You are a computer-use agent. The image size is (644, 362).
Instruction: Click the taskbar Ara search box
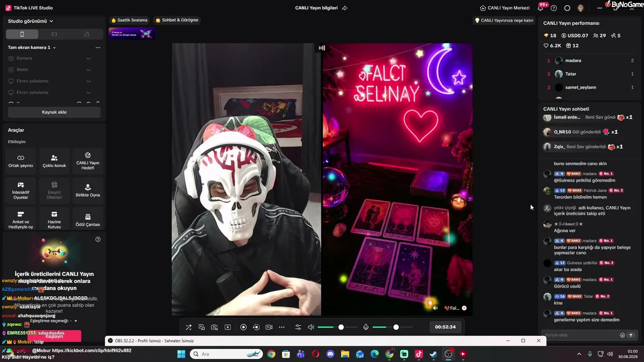(227, 354)
